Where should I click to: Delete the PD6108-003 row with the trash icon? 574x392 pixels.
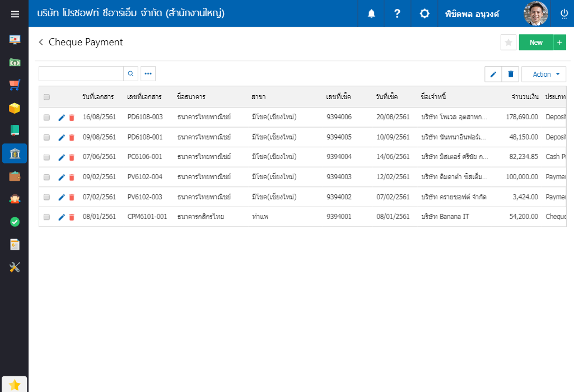[x=72, y=118]
